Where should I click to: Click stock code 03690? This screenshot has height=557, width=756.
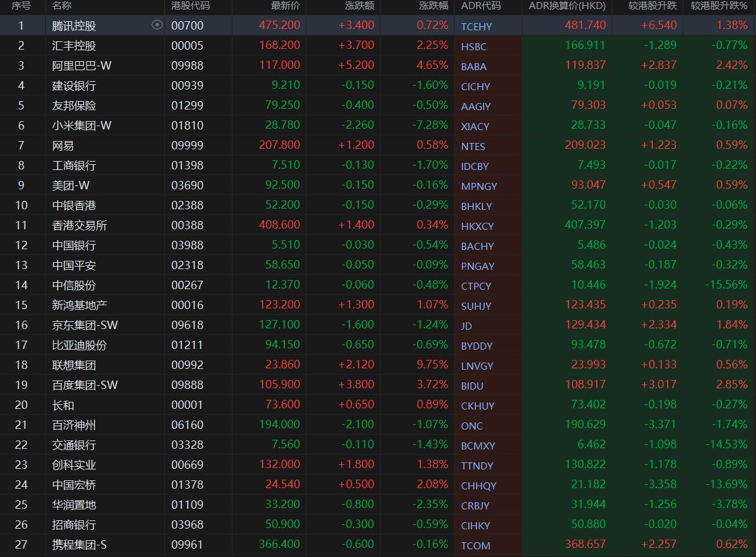[x=187, y=185]
